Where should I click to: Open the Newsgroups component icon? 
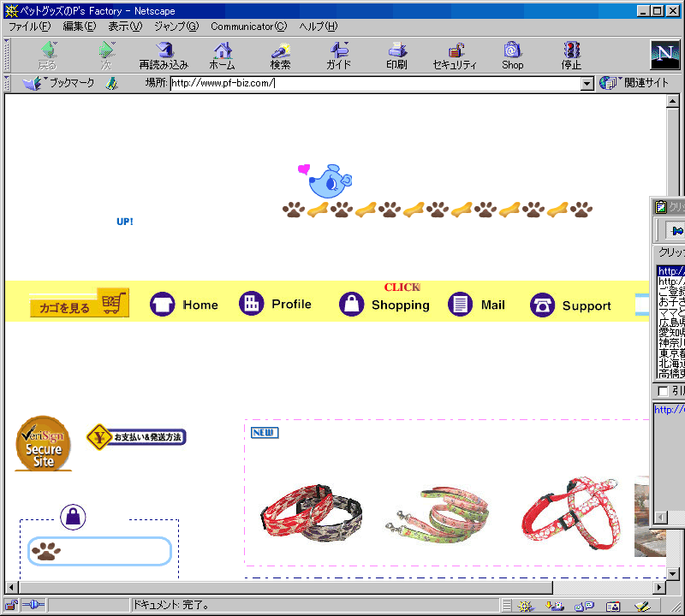[x=584, y=606]
